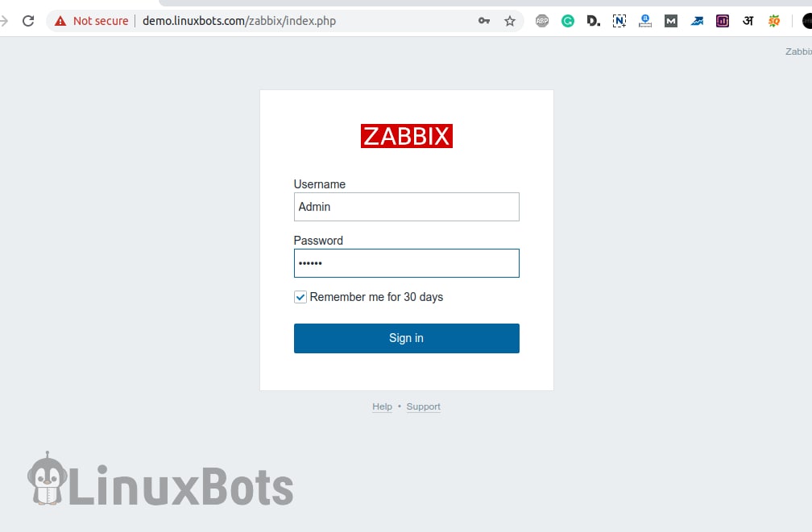This screenshot has height=532, width=812.
Task: Click the purple square extension icon
Action: (723, 20)
